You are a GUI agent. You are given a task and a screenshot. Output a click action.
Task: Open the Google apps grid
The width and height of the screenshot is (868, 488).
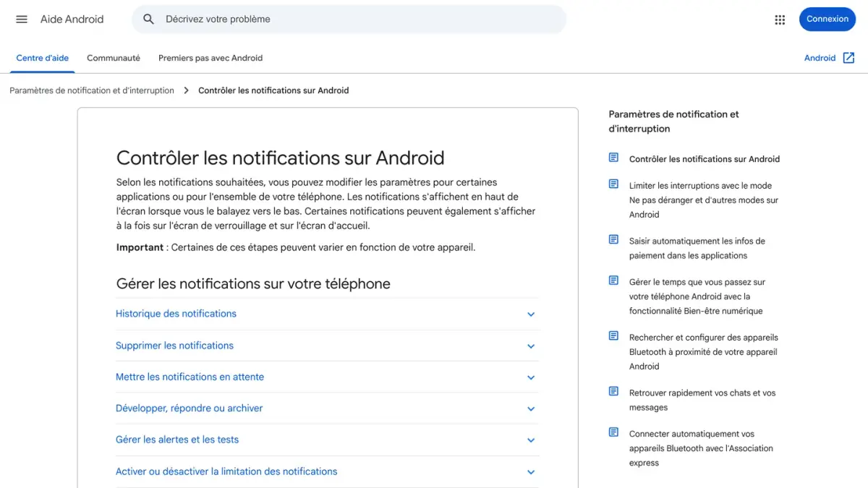point(780,20)
